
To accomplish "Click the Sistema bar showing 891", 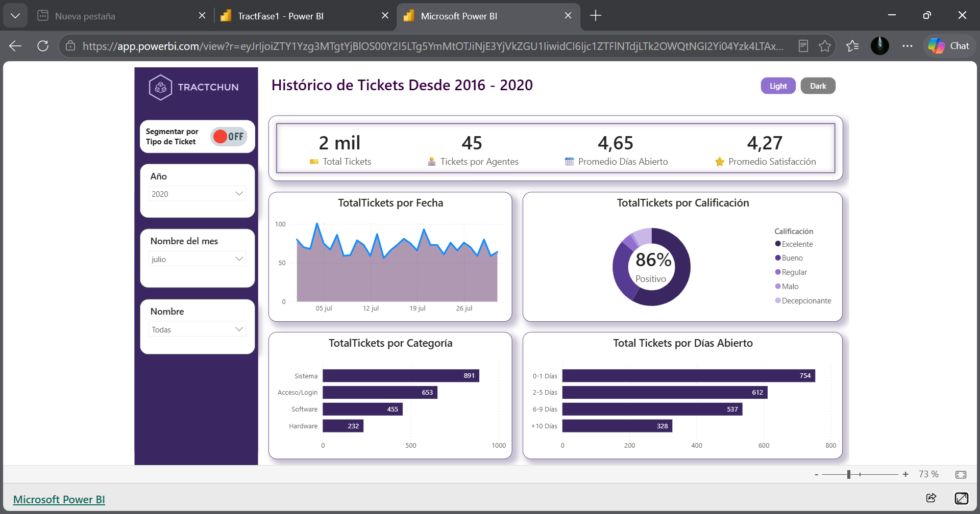I will [x=401, y=376].
